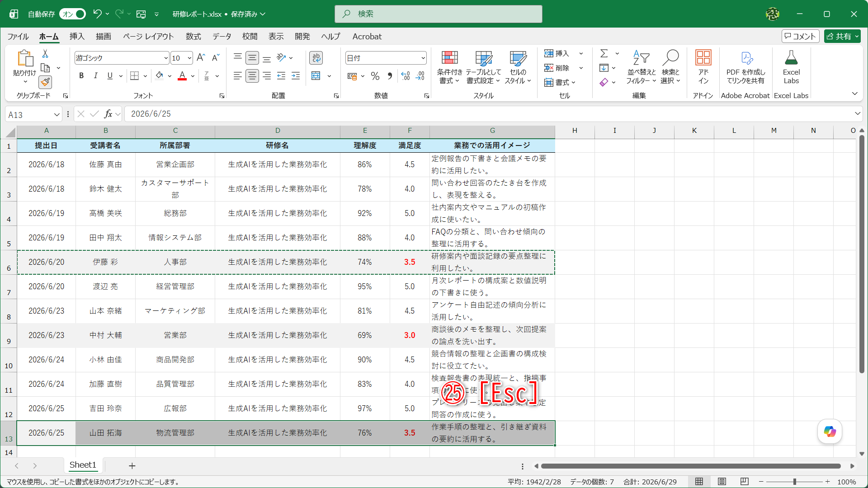Click the Wrap Text icon
This screenshot has width=868, height=488.
coord(316,57)
